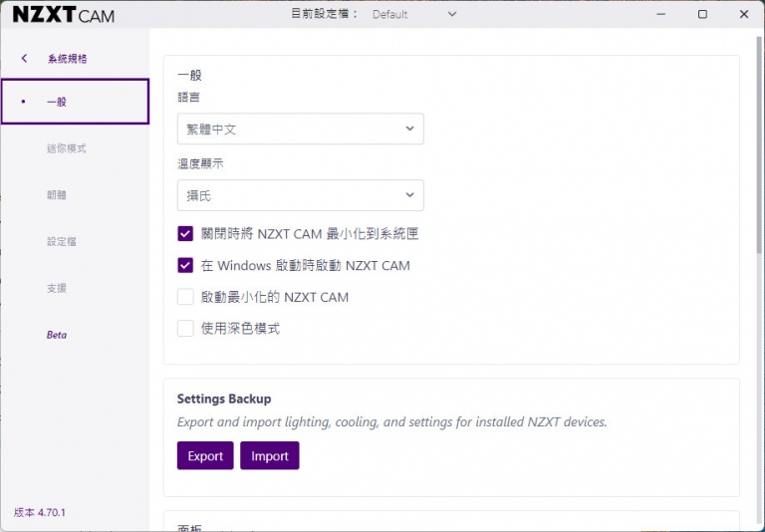The height and width of the screenshot is (532, 765).
Task: Uncheck 關閉時將 NZXT CAM 最小化到系統匣
Action: [185, 234]
